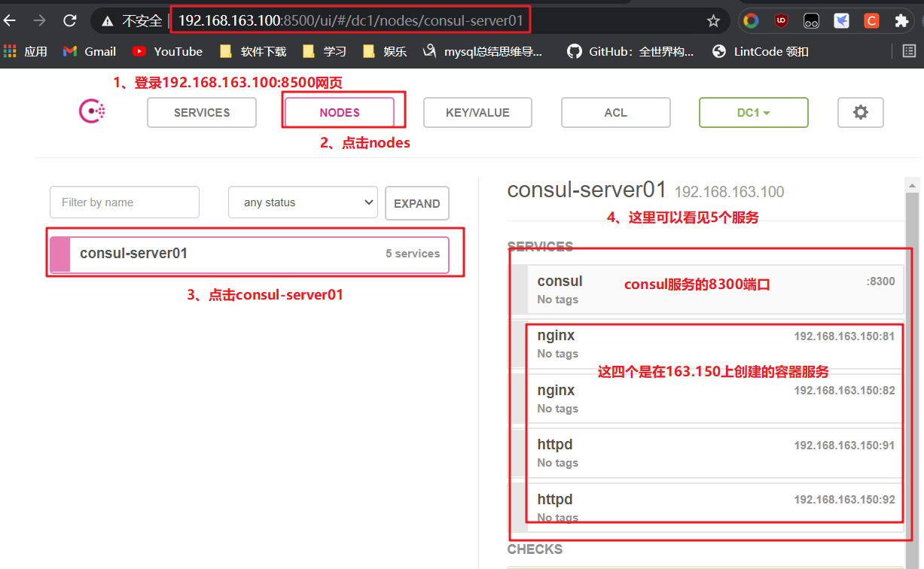Open httpd service at 192.168.163.150:92
This screenshot has width=924, height=569.
tap(707, 507)
